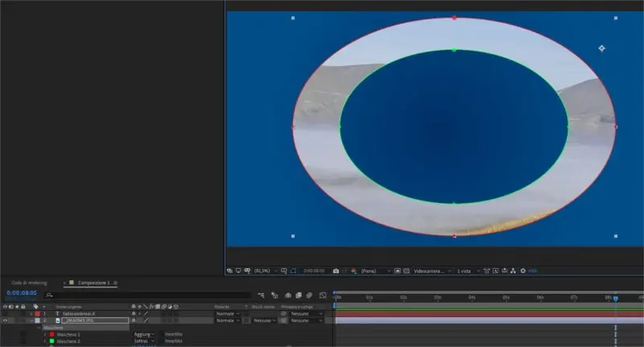The width and height of the screenshot is (644, 347).
Task: Expand Maschera 1 properties
Action: [45, 334]
